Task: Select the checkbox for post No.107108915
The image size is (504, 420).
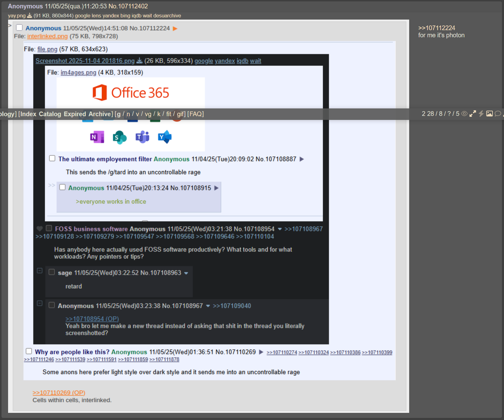Action: [x=62, y=187]
